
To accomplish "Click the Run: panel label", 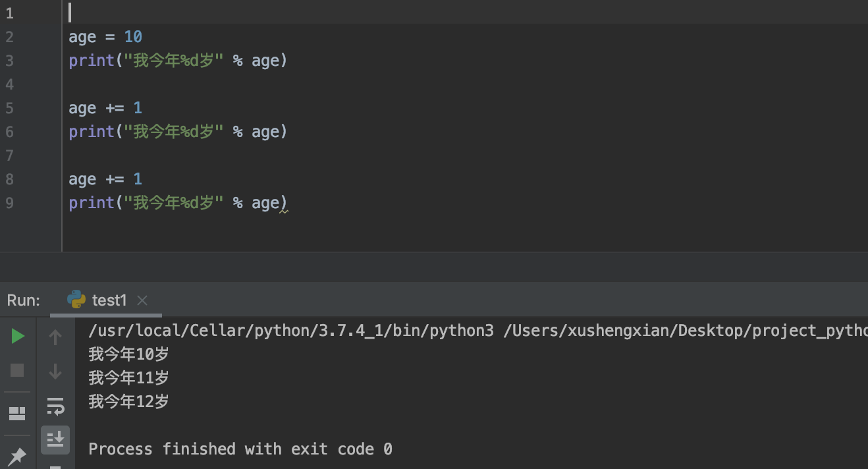I will click(24, 300).
